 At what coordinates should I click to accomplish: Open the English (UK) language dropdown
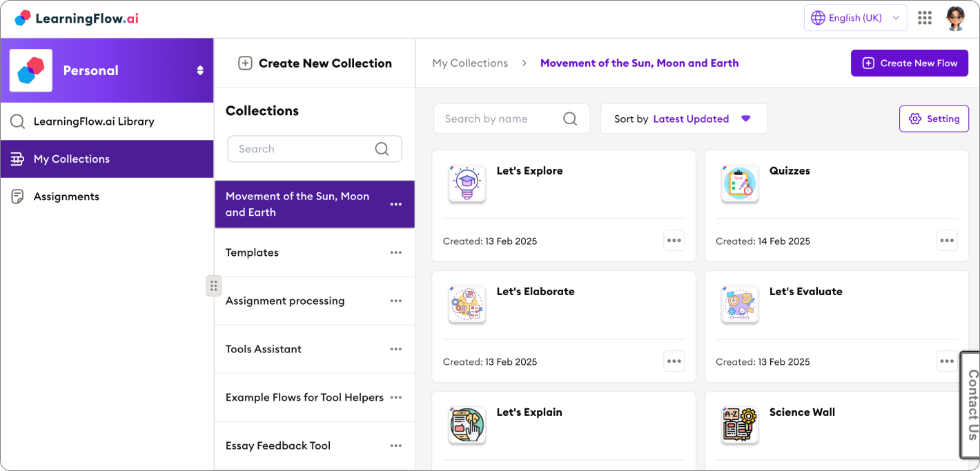855,18
